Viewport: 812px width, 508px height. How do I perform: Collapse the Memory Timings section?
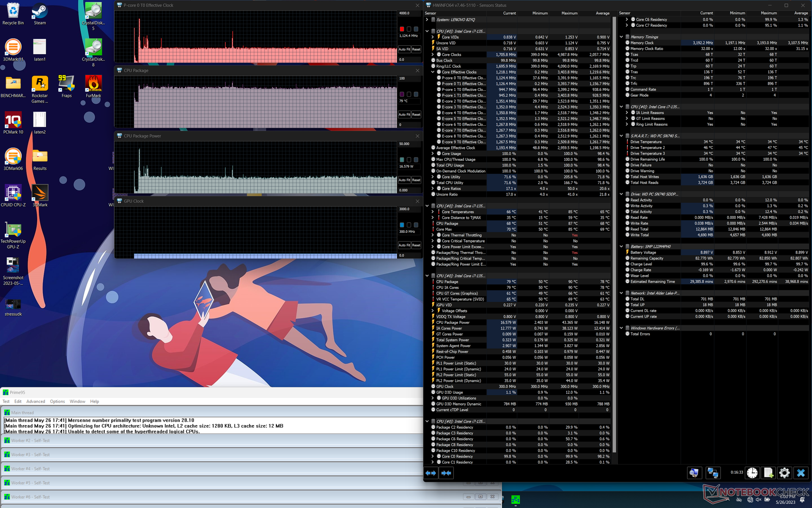621,37
